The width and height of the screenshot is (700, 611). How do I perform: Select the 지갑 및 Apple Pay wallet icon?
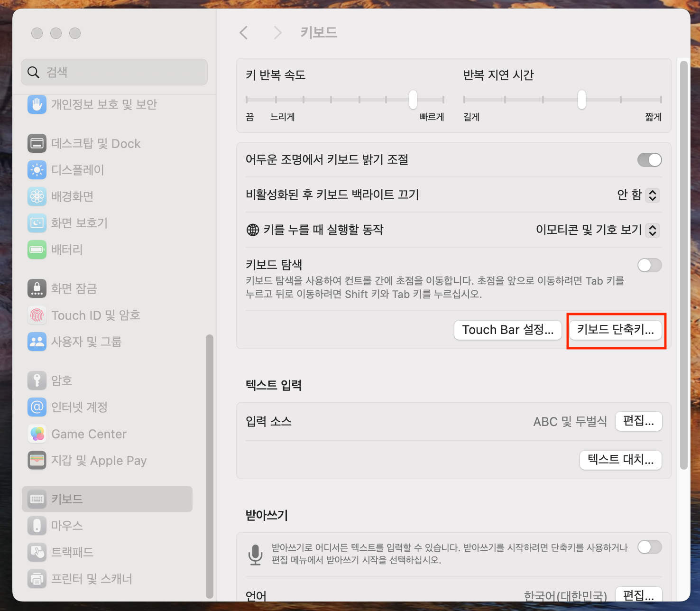point(37,460)
